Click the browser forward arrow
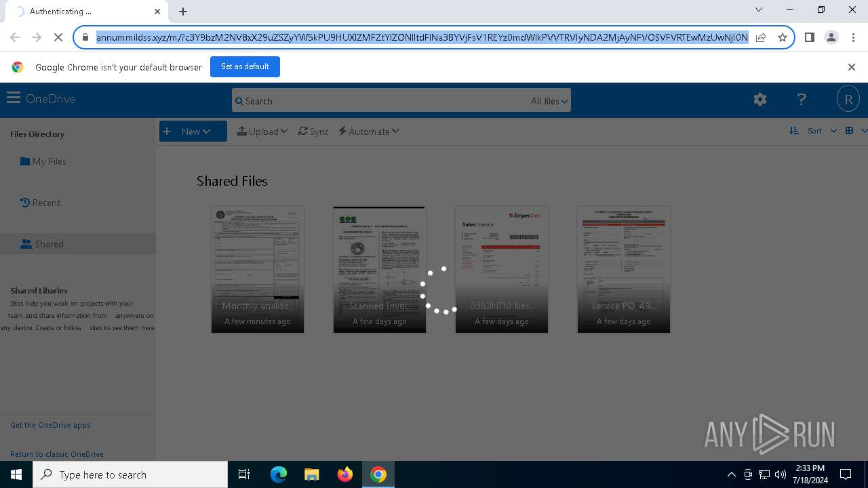Image resolution: width=868 pixels, height=488 pixels. [37, 37]
